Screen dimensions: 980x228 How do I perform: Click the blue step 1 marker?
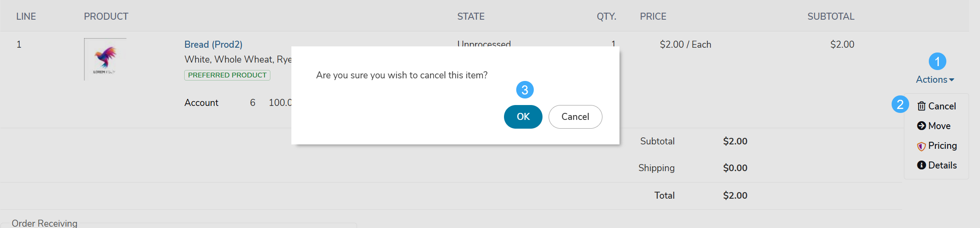point(937,61)
